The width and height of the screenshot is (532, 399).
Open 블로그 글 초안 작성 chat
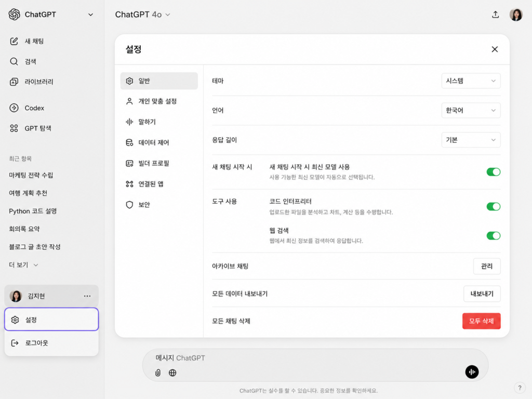pos(35,247)
